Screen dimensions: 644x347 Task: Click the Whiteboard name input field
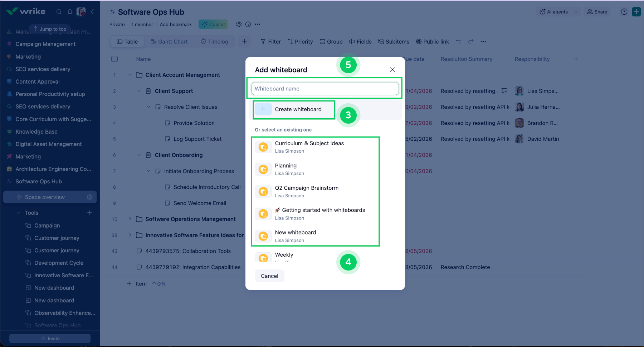click(x=325, y=89)
